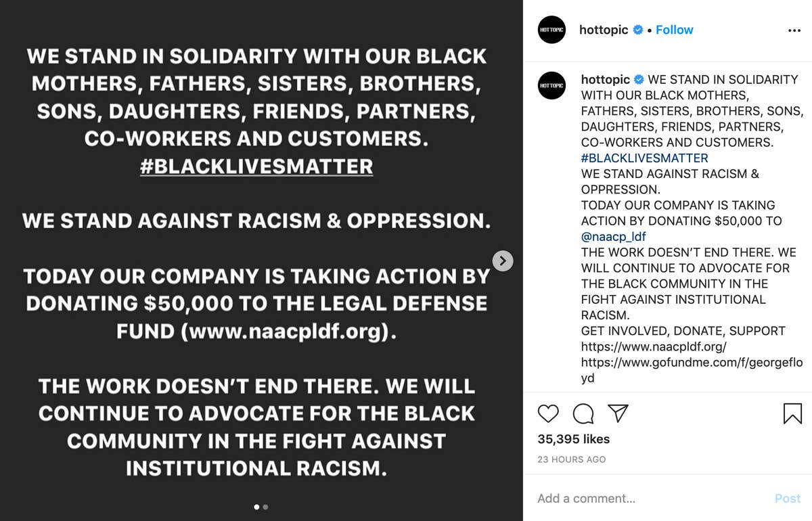812x521 pixels.
Task: Click the hottopic username in the caption
Action: tap(606, 79)
